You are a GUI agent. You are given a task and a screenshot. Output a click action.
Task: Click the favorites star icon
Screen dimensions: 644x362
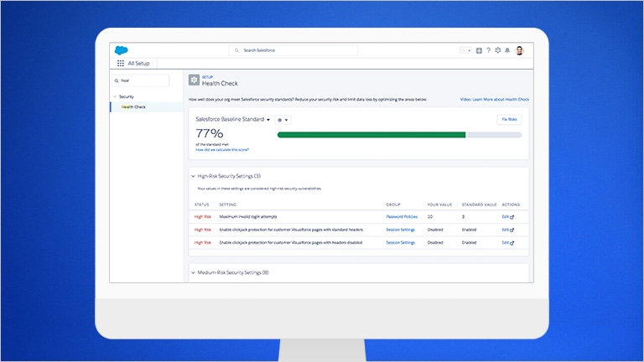465,50
